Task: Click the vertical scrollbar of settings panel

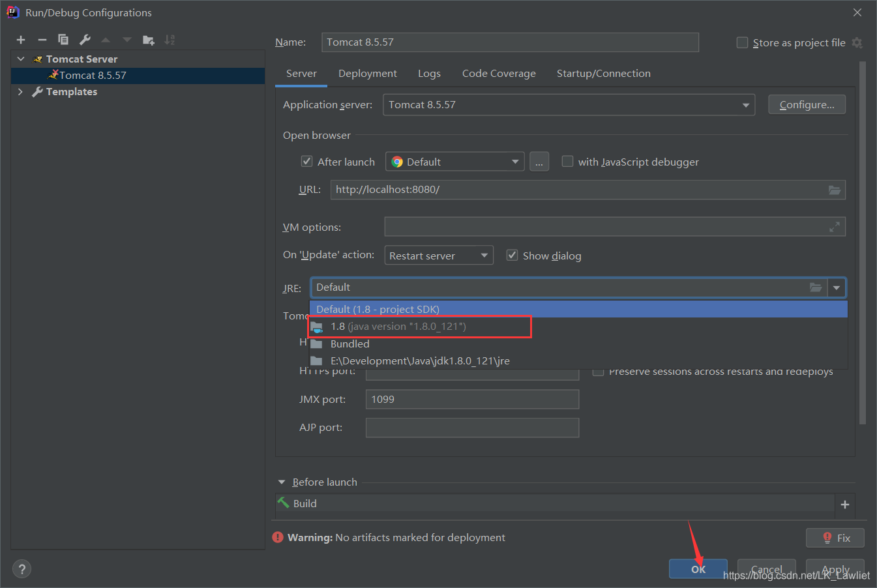Action: tap(863, 243)
